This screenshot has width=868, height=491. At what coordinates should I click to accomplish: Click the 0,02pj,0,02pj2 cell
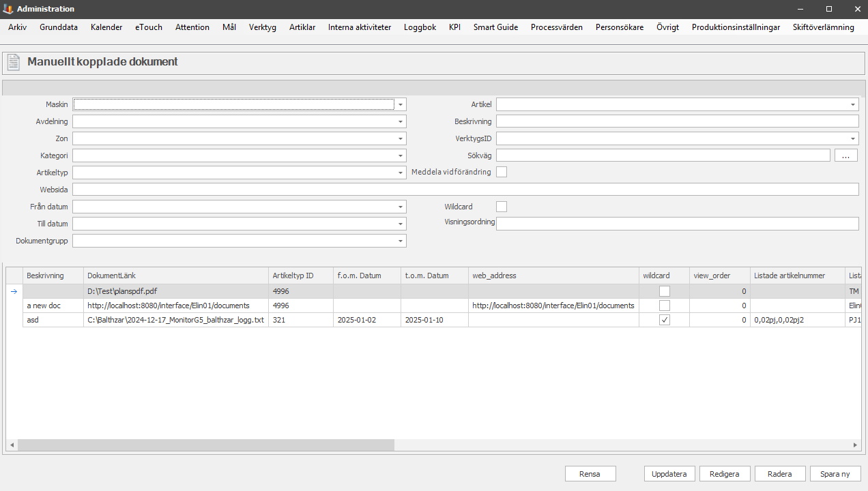point(797,320)
